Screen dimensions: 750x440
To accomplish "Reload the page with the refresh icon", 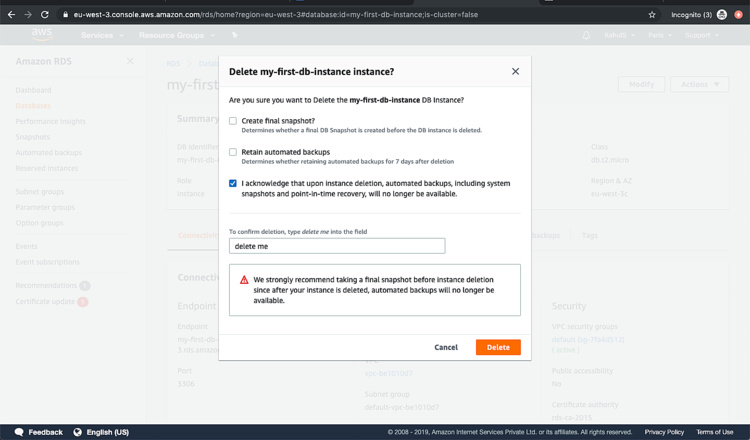I will (45, 15).
